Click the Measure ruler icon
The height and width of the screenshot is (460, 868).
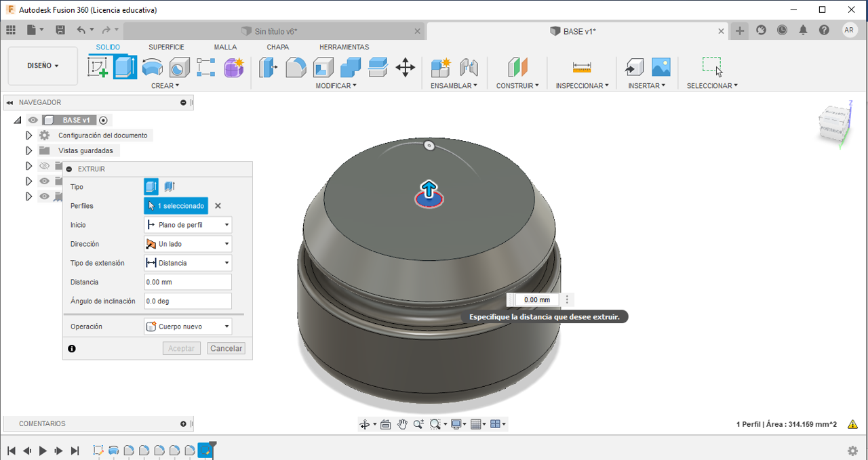coord(582,67)
